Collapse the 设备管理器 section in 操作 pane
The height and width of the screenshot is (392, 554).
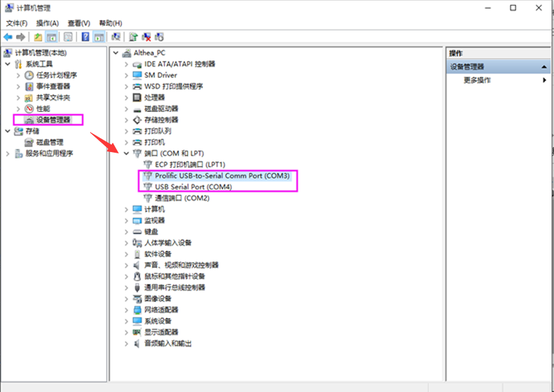click(x=544, y=67)
